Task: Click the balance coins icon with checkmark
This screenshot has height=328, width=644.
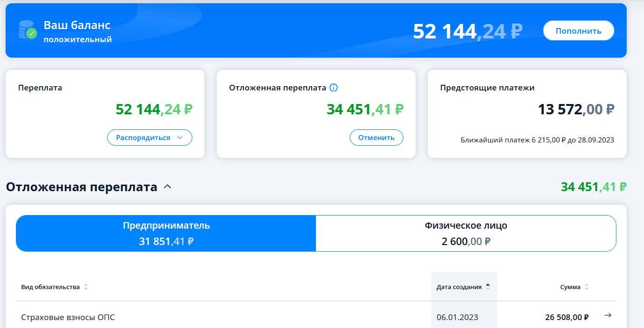Action: coord(28,30)
